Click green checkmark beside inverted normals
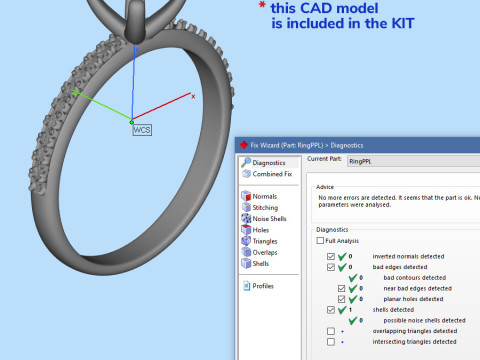The height and width of the screenshot is (360, 480). pyautogui.click(x=342, y=256)
